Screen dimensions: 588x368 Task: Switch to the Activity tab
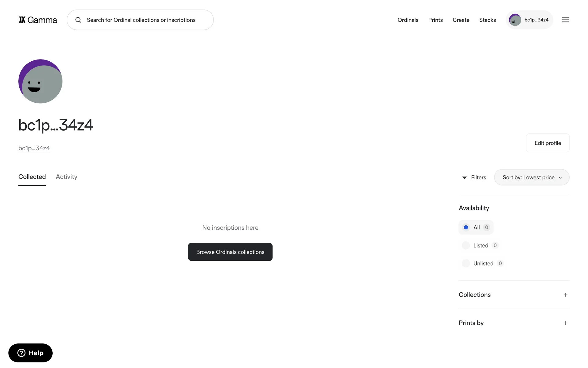click(x=66, y=177)
